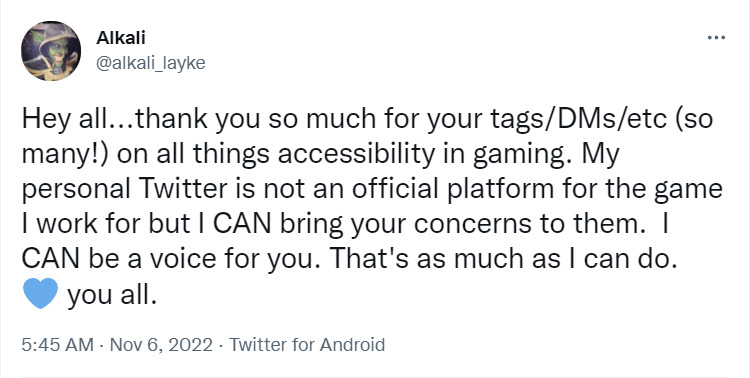750x378 pixels.
Task: Click 'personal' at start of third line
Action: point(76,190)
